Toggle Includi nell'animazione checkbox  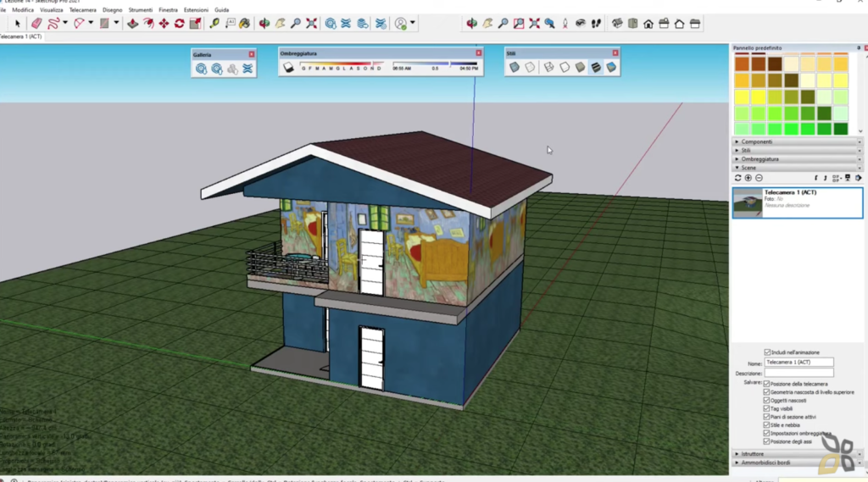tap(767, 352)
